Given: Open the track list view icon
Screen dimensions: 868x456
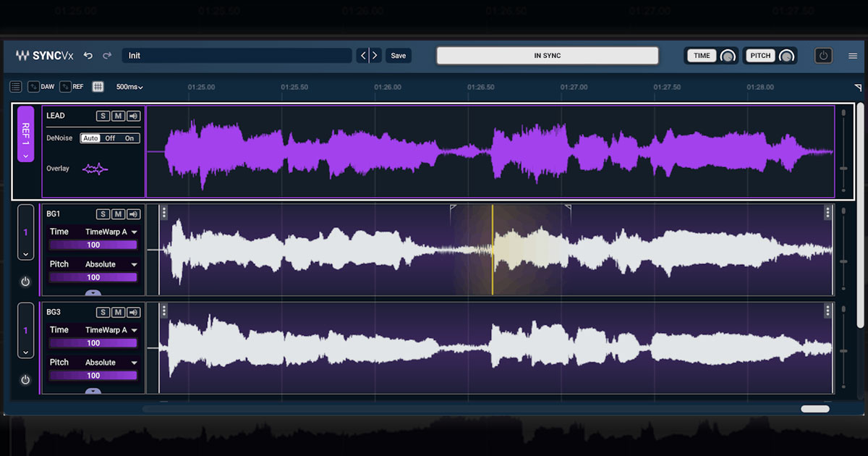Looking at the screenshot, I should tap(15, 87).
